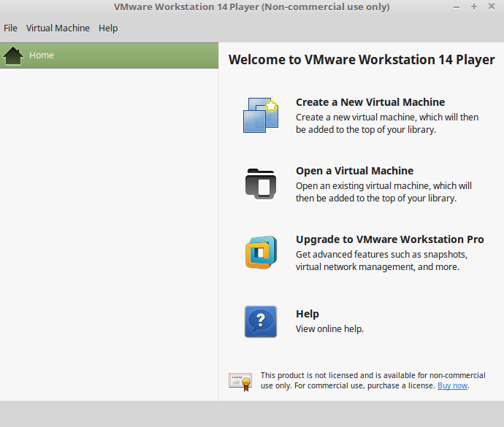Open the Virtual Machine menu

(58, 28)
